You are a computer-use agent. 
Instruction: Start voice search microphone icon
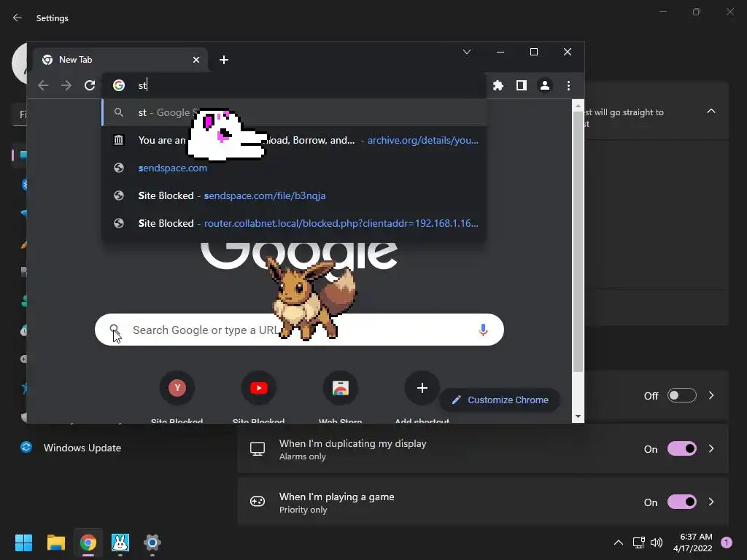coord(483,330)
